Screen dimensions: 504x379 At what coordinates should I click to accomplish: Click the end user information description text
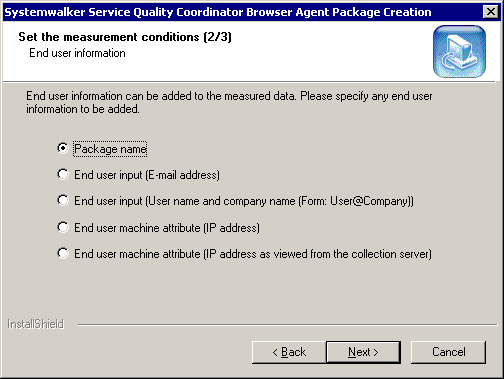coord(229,102)
